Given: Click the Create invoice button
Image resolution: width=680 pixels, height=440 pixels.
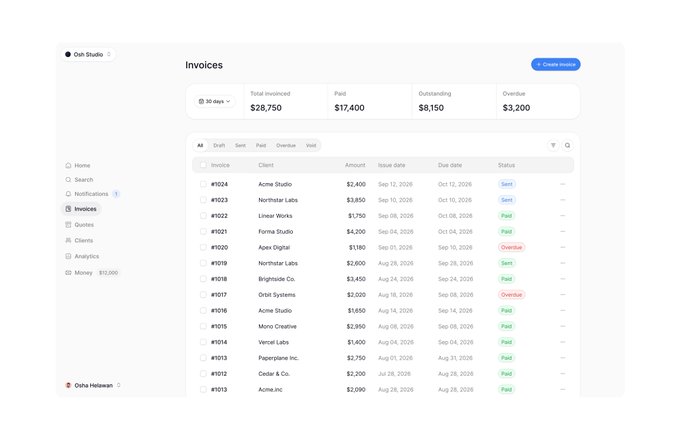Looking at the screenshot, I should pos(556,65).
